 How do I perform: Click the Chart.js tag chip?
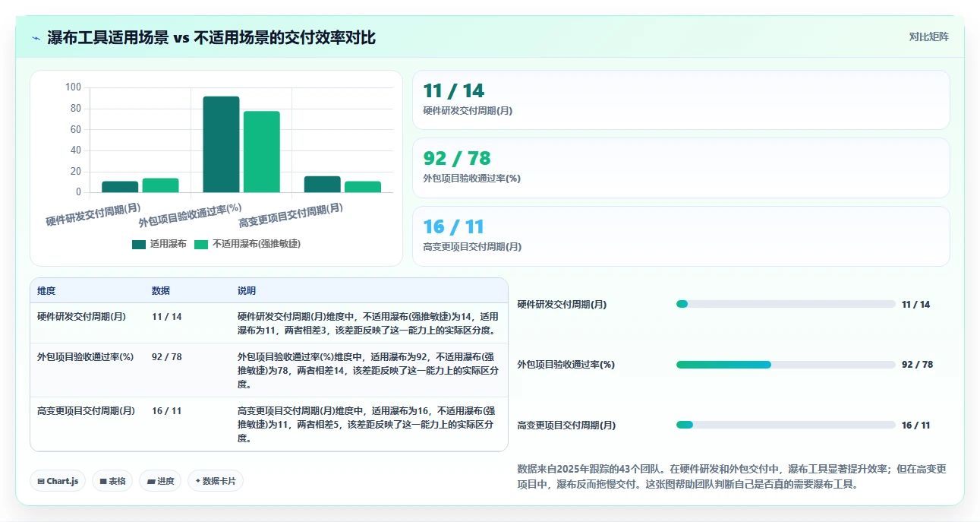[x=58, y=481]
